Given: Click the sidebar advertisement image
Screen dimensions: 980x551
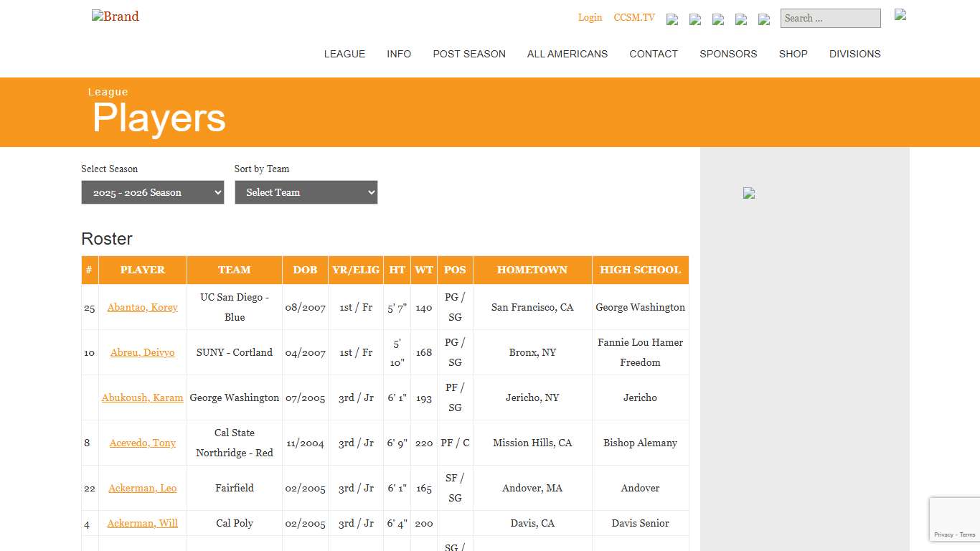Looking at the screenshot, I should [749, 193].
